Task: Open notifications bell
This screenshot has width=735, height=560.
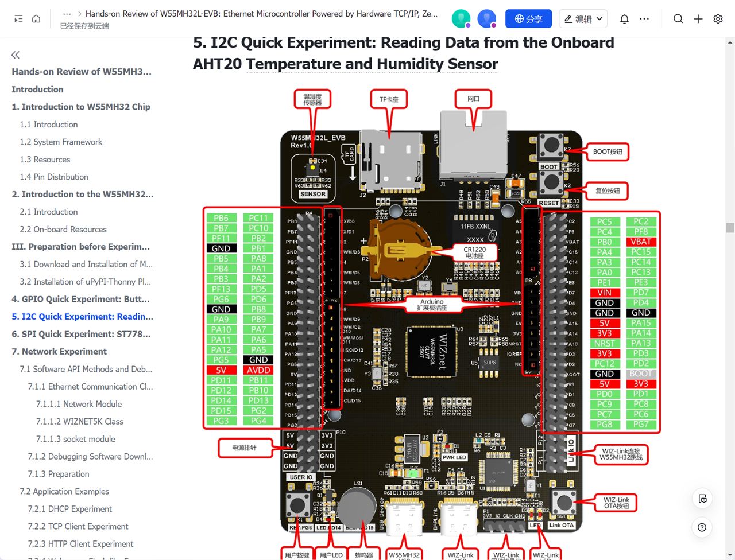Action: coord(624,19)
